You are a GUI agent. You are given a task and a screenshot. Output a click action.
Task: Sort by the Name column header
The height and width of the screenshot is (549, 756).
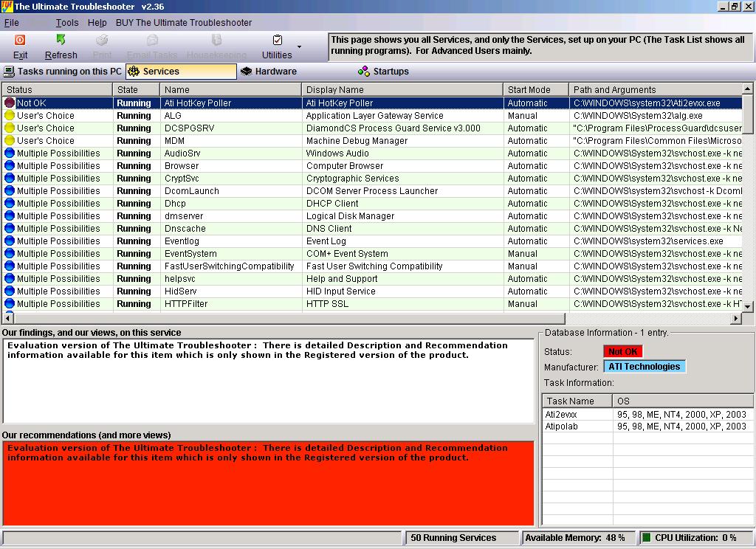pyautogui.click(x=230, y=89)
